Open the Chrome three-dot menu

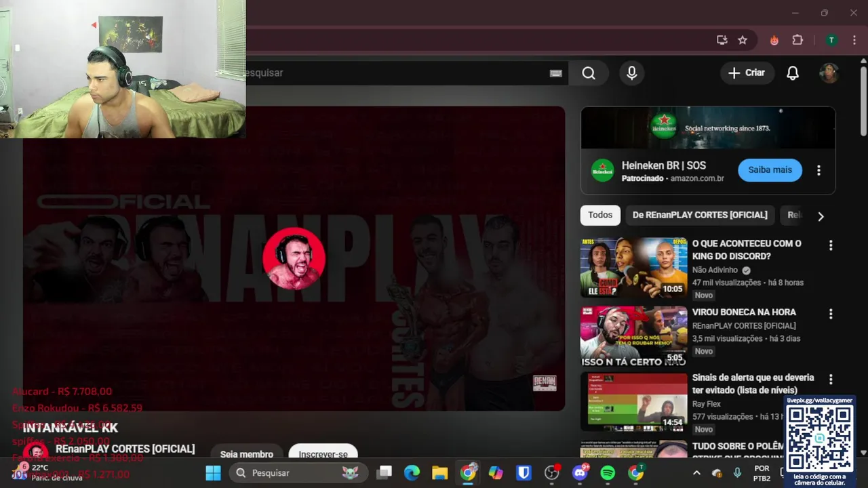tap(854, 40)
